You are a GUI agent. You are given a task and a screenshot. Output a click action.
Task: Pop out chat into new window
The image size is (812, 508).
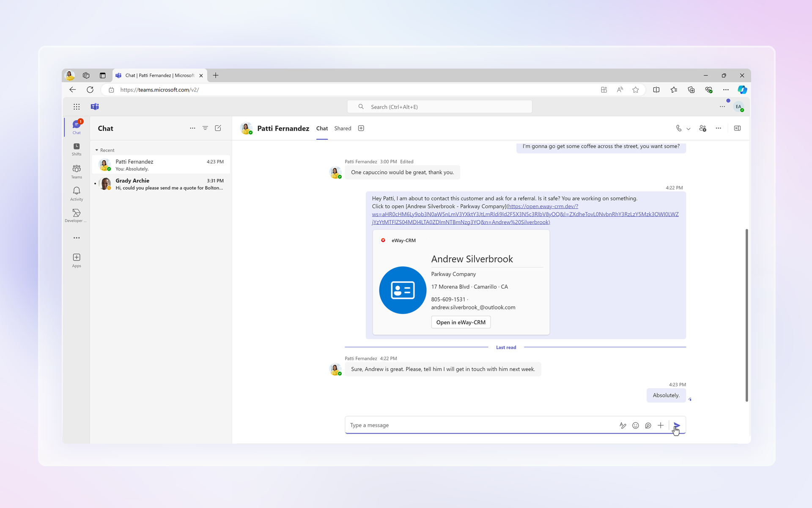click(738, 128)
